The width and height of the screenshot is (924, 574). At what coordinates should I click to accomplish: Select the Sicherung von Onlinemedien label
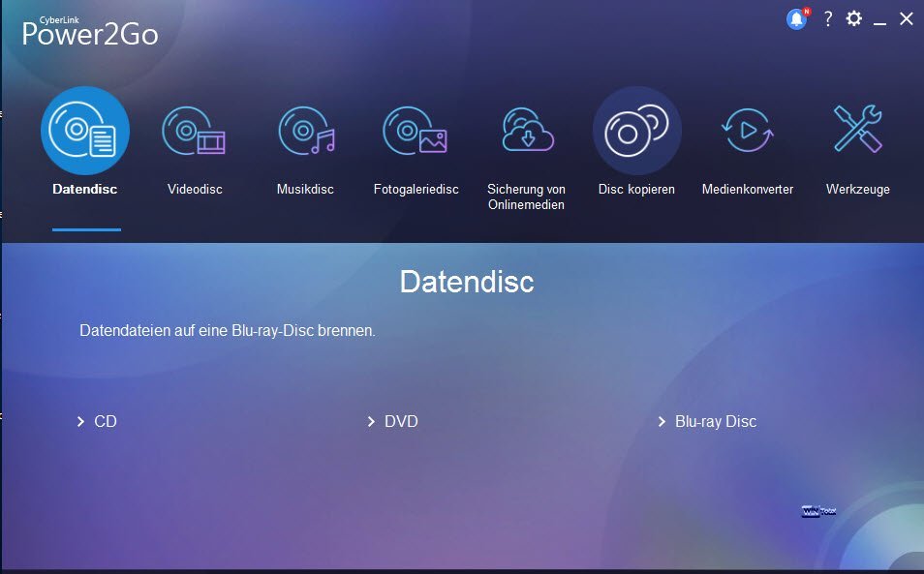click(x=526, y=196)
